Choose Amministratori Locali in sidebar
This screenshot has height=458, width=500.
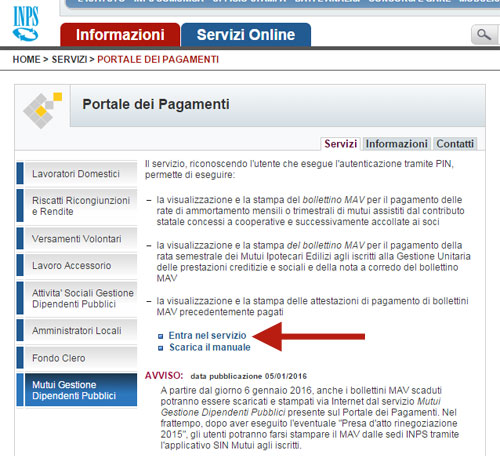pyautogui.click(x=77, y=330)
